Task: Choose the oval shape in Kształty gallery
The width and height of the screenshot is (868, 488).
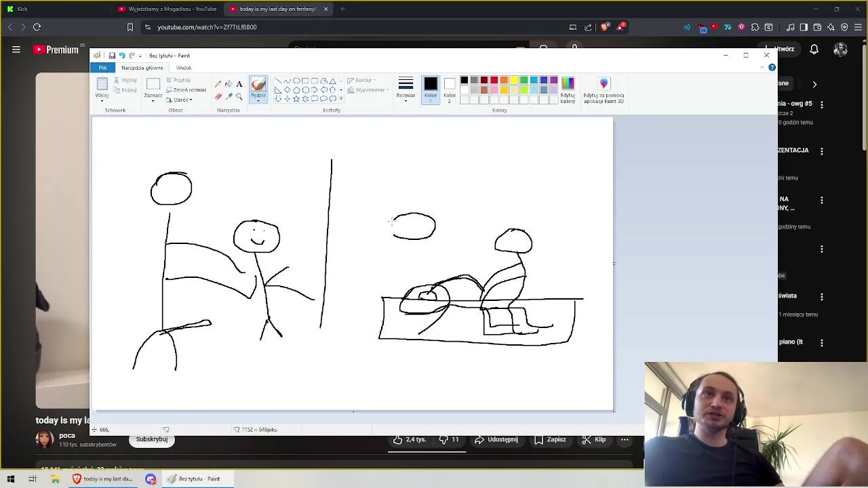Action: point(296,81)
